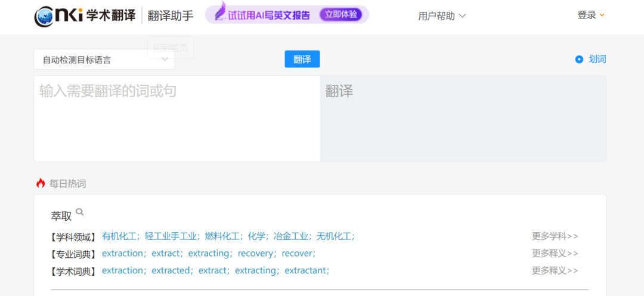Click the 每日热词 heading
Image resolution: width=644 pixels, height=296 pixels.
coord(67,184)
